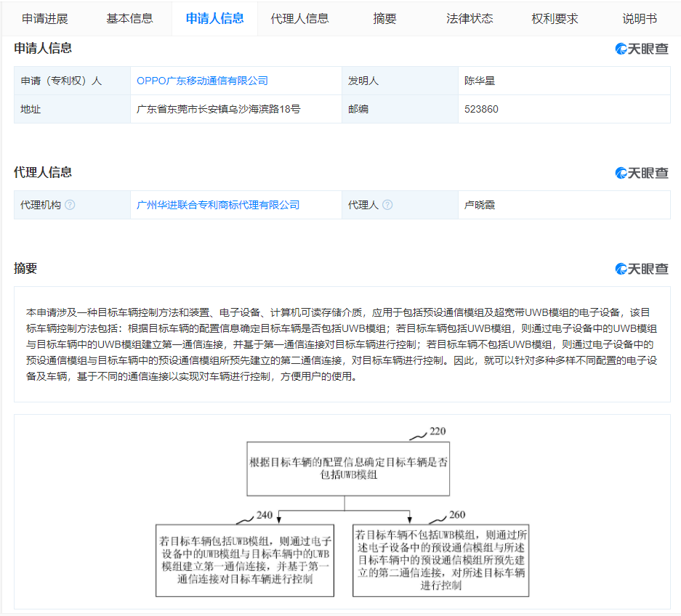Click agent name 卢晓霞
The height and width of the screenshot is (616, 681).
click(x=480, y=205)
